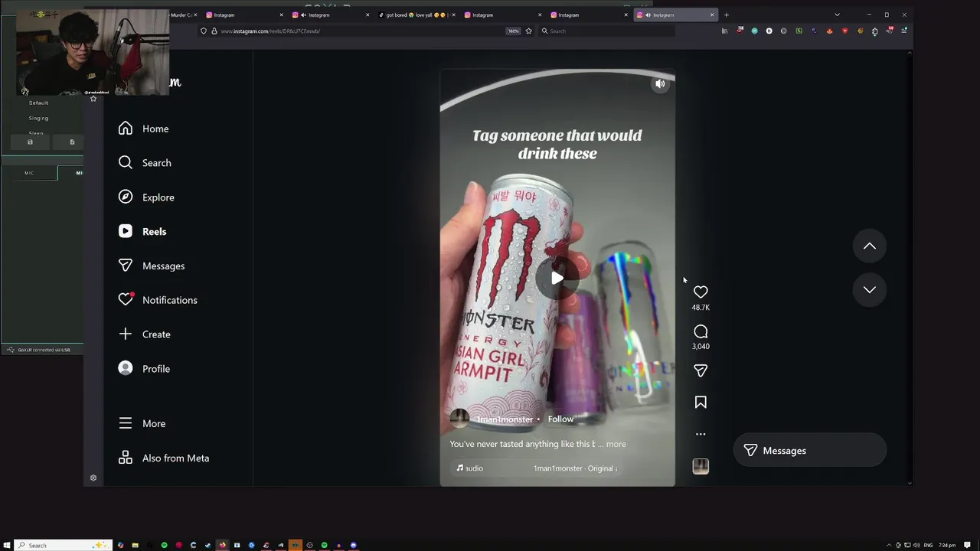
Task: Open the reel's audio thumbnail
Action: (701, 467)
